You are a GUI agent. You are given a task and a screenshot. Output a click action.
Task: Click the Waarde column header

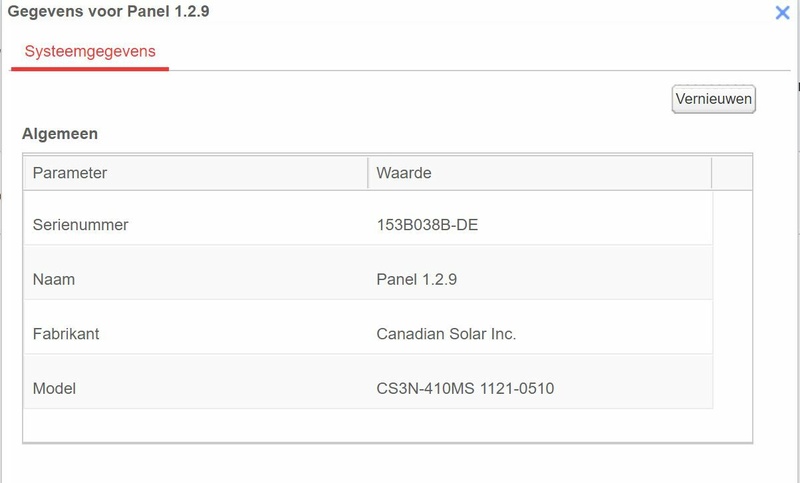click(538, 173)
